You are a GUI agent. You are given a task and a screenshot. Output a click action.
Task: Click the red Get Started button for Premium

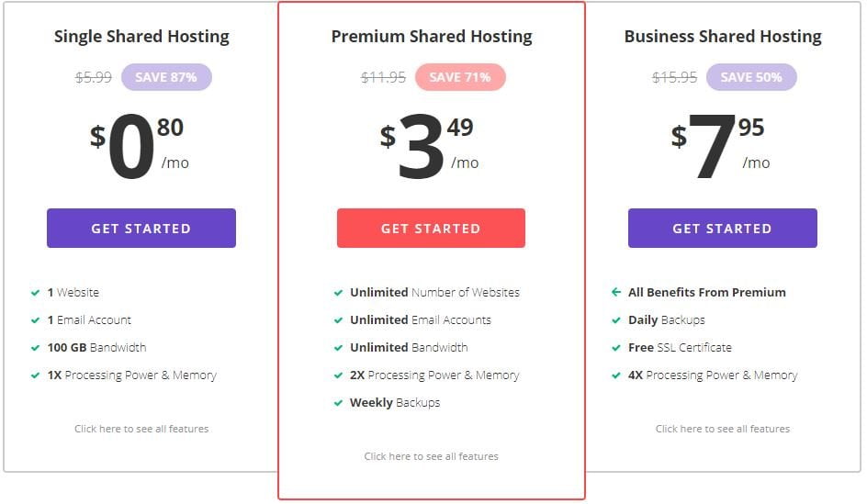[432, 229]
